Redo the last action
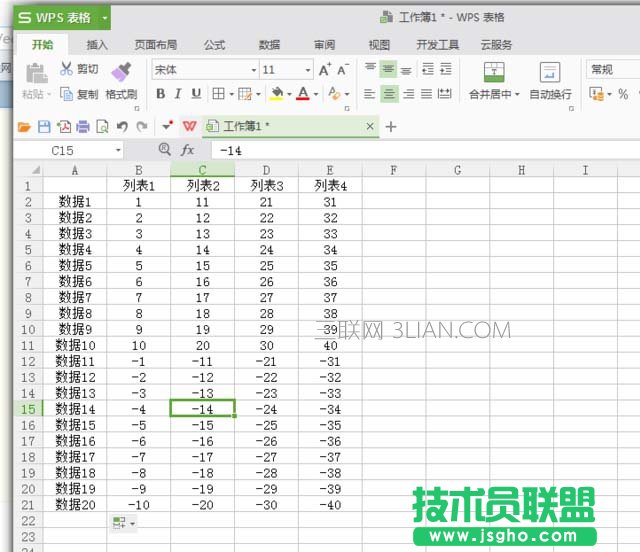Viewport: 640px width, 552px height. [142, 127]
